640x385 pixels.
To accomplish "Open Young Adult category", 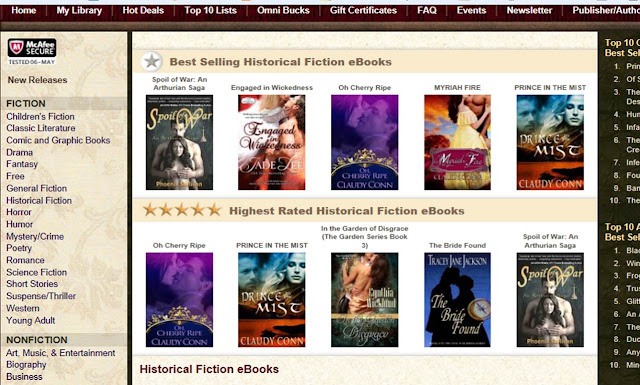I will (31, 320).
